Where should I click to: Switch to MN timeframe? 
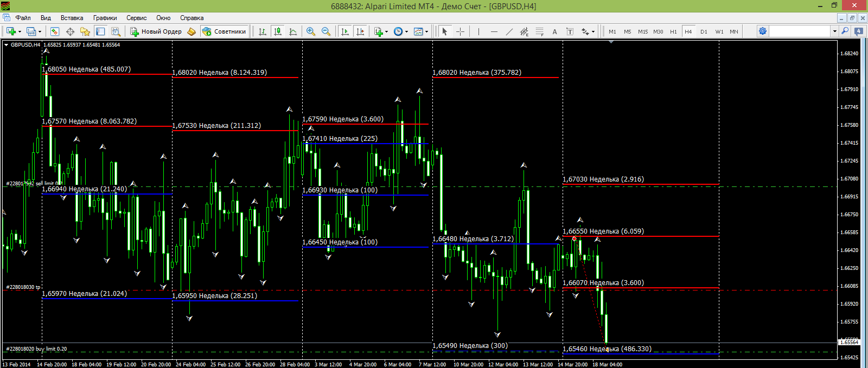(x=734, y=31)
